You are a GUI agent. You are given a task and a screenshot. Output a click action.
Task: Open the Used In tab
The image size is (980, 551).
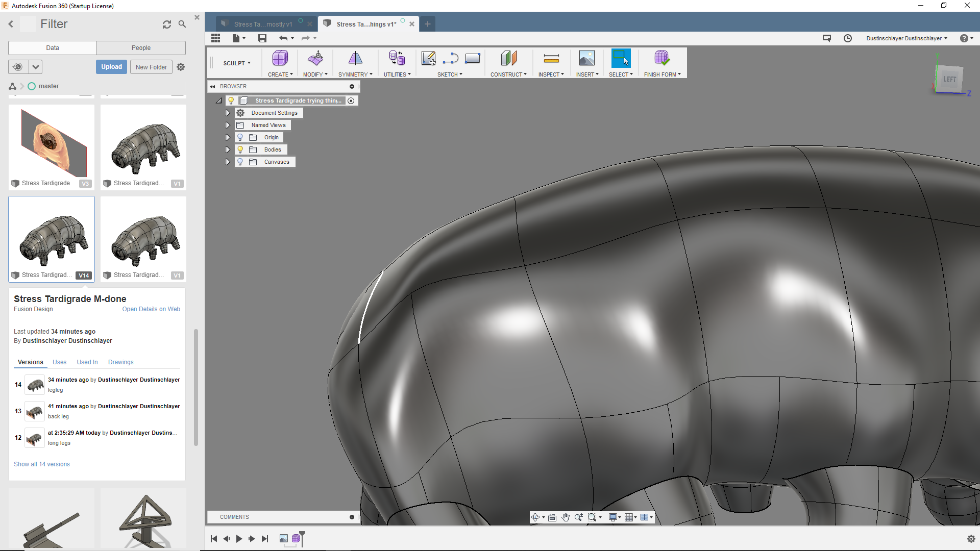click(x=87, y=362)
